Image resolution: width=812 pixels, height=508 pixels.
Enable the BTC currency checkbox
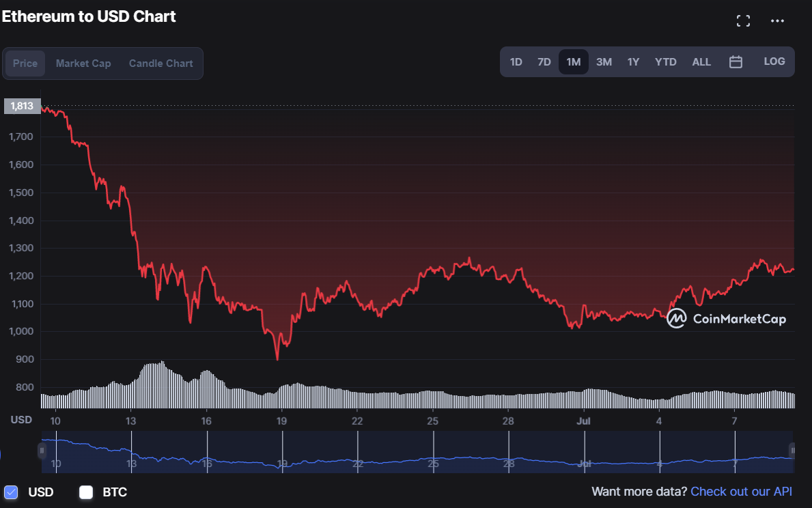click(86, 492)
